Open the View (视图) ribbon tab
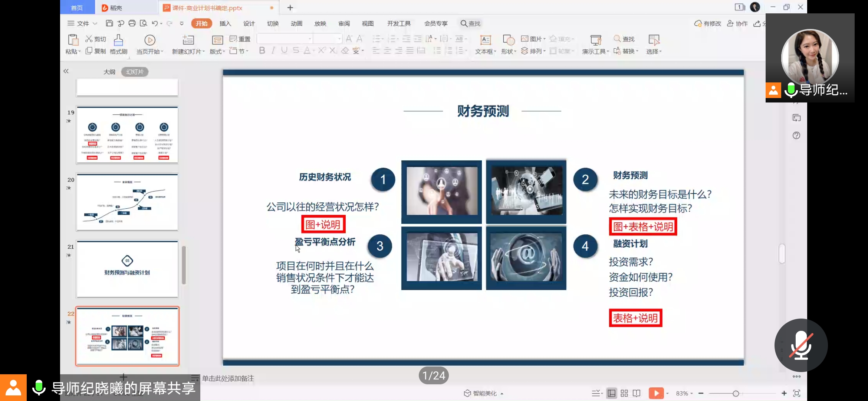This screenshot has height=401, width=868. pos(368,23)
